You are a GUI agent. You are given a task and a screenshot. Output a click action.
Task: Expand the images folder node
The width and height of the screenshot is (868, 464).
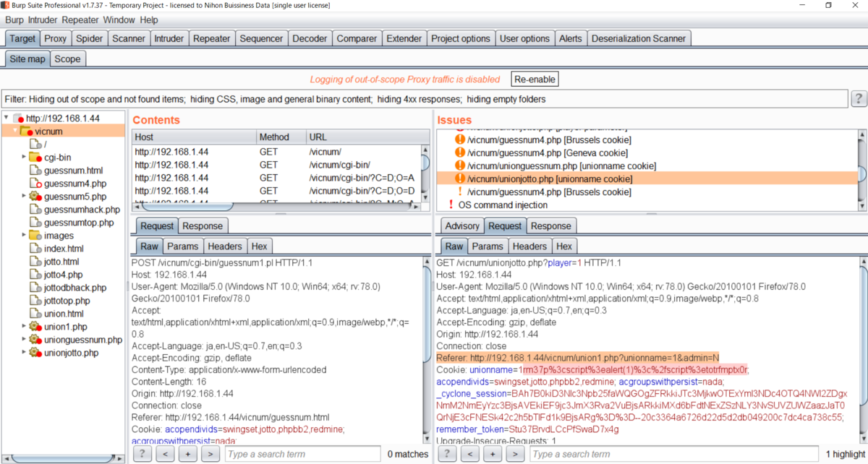click(24, 236)
